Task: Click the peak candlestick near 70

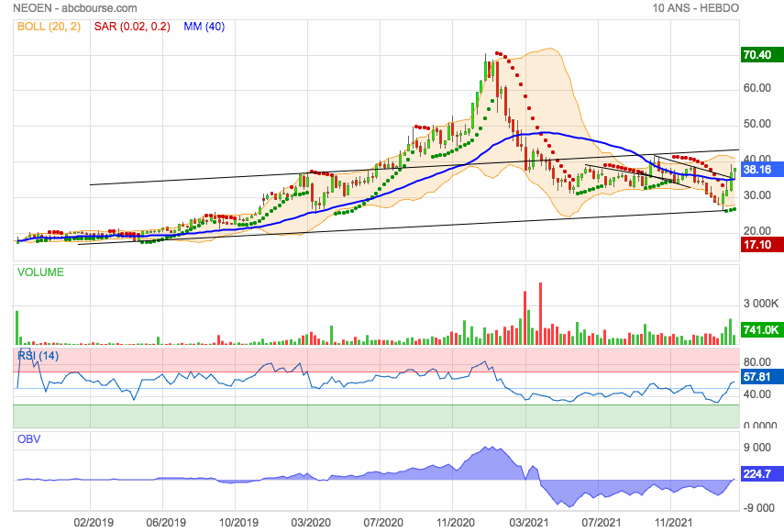Action: tap(485, 66)
